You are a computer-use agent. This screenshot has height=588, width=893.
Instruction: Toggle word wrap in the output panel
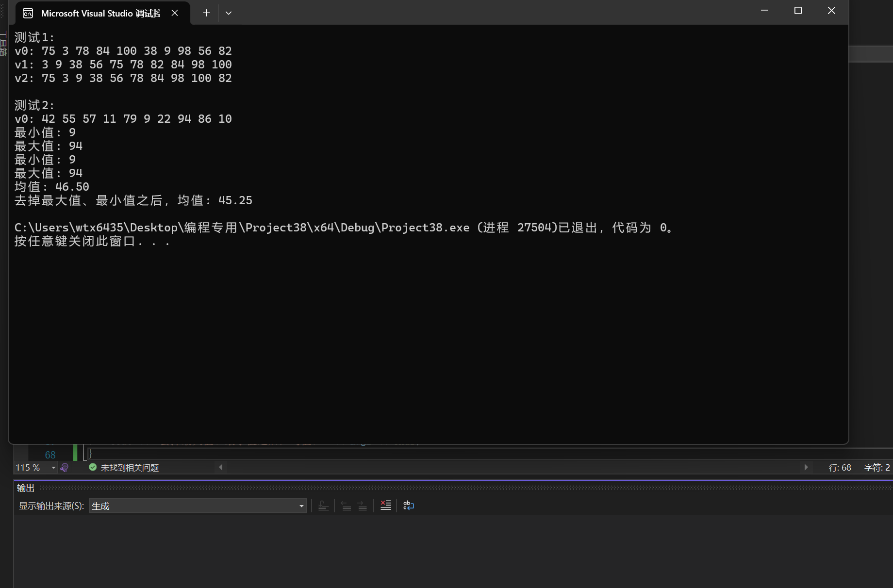click(409, 506)
